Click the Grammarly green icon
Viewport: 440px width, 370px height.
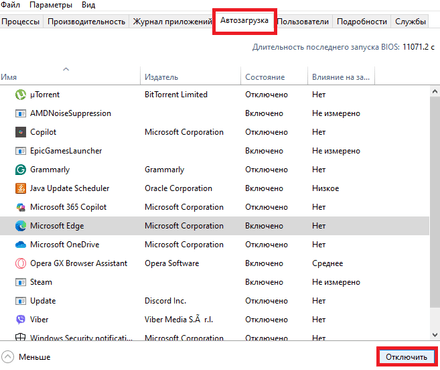click(x=20, y=170)
